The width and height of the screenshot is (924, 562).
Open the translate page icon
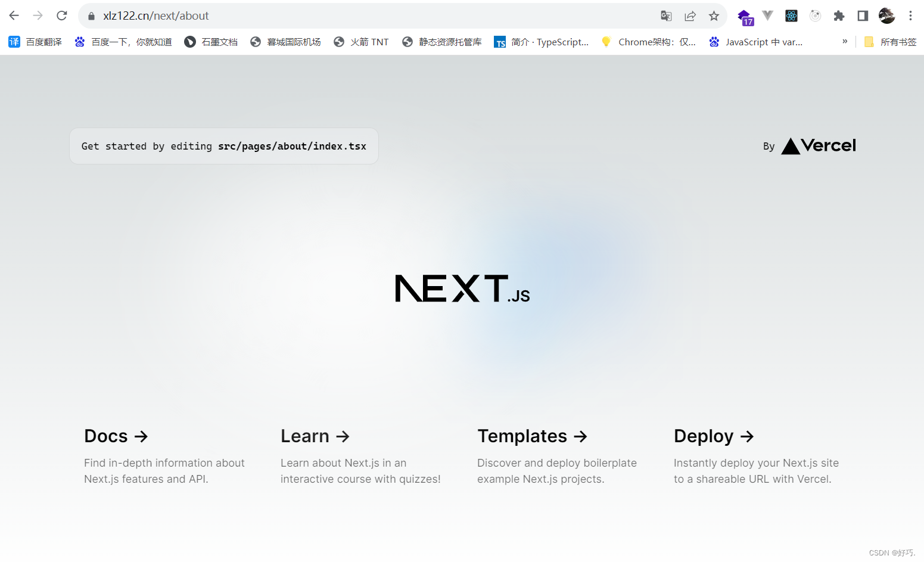pos(666,16)
